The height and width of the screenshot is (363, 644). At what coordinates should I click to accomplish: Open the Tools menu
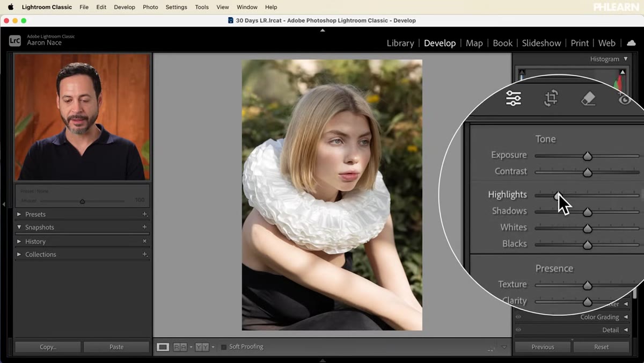coord(202,7)
